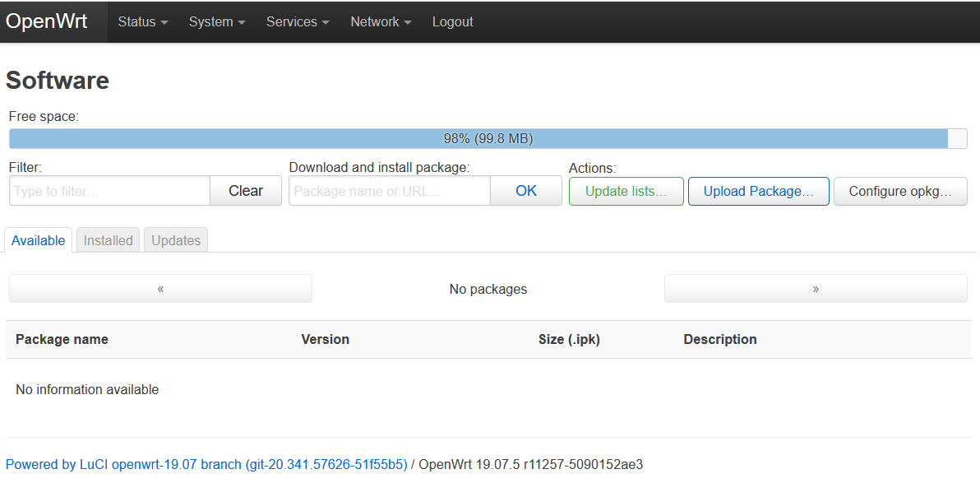Click the package name or URL field

point(390,191)
